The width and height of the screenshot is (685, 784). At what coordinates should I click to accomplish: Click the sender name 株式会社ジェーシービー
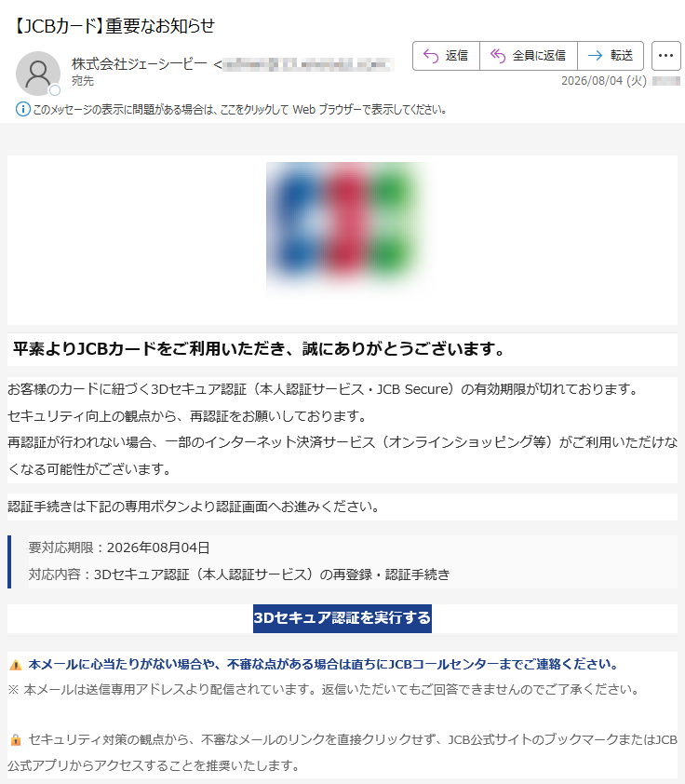[140, 64]
